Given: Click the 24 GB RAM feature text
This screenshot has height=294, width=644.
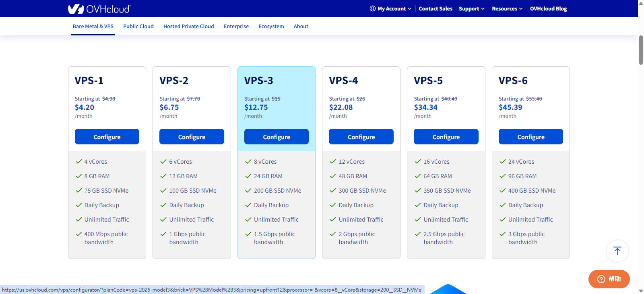Looking at the screenshot, I should [x=268, y=176].
